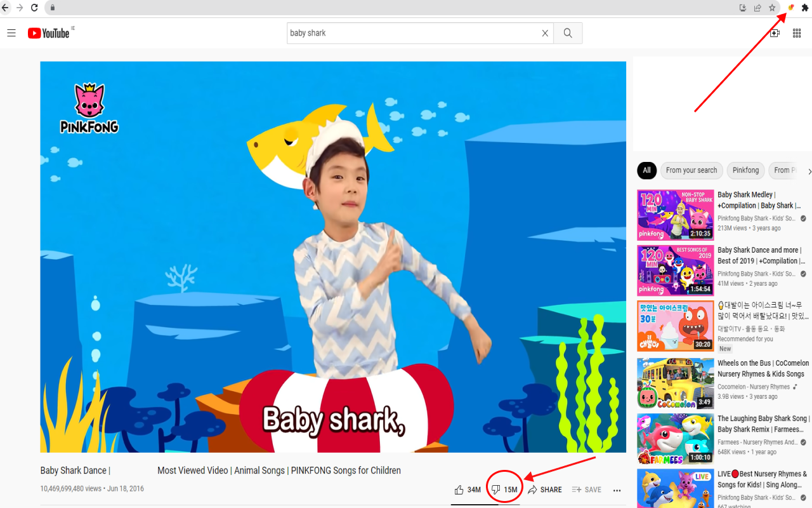
Task: Like the video with the thumbs-up button
Action: (468, 490)
